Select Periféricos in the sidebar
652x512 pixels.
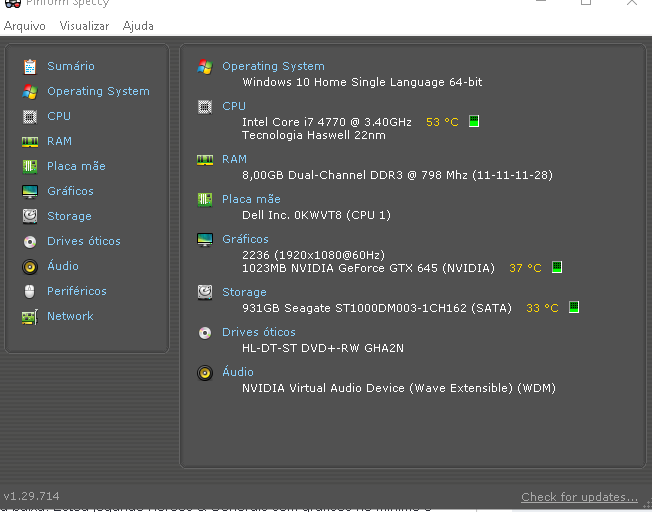point(77,291)
